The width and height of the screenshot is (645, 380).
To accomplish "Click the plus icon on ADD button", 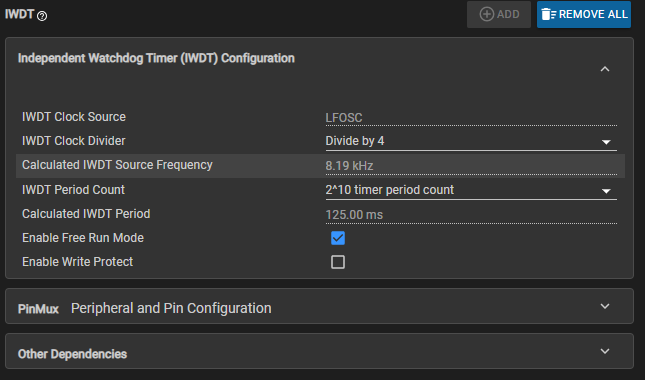I will coord(487,14).
